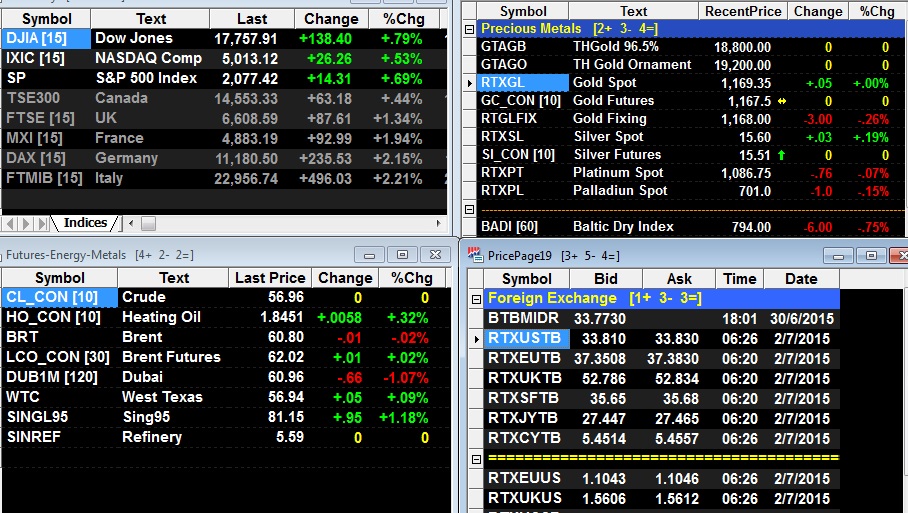This screenshot has width=908, height=513.
Task: Select BADI [60] Baltic Dry Index row
Action: 691,226
